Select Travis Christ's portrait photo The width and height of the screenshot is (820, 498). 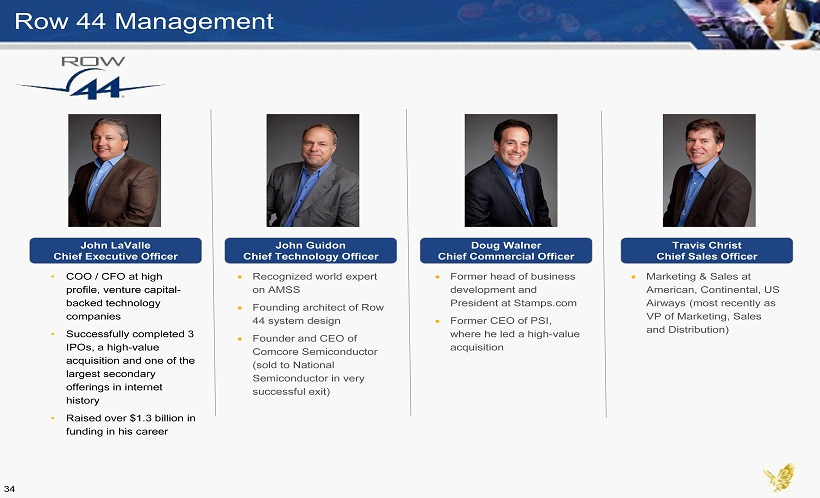point(708,171)
